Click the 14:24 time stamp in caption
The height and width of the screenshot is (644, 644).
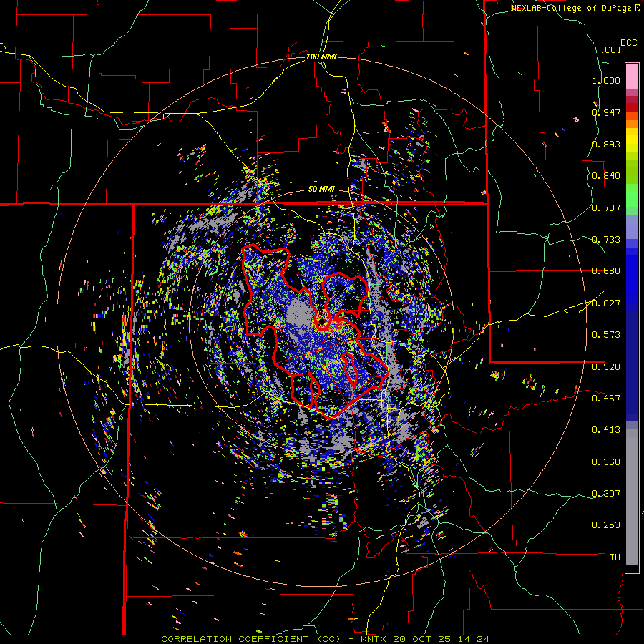point(473,639)
